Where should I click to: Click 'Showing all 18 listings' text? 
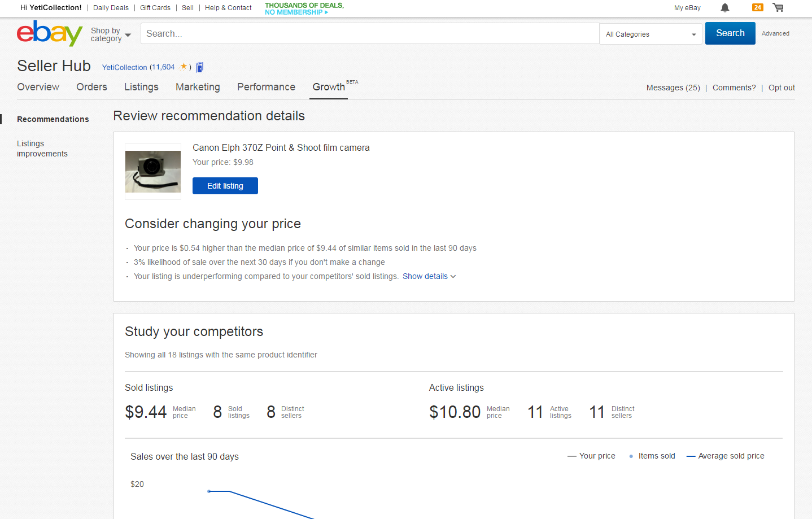pyautogui.click(x=221, y=355)
